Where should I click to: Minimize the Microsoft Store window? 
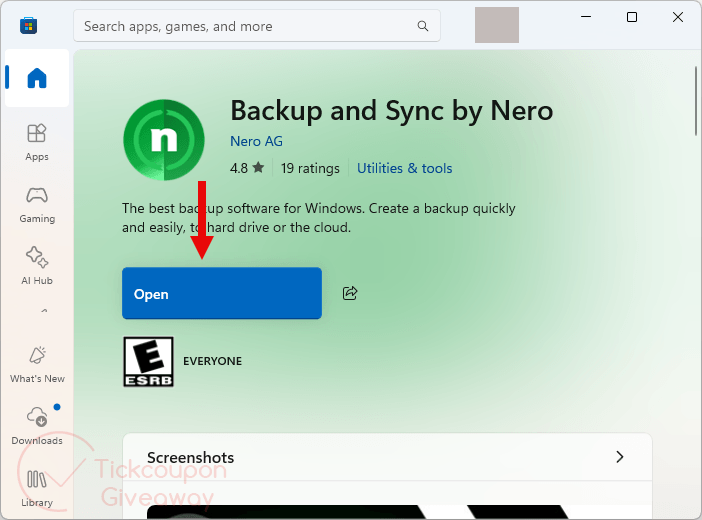tap(586, 17)
